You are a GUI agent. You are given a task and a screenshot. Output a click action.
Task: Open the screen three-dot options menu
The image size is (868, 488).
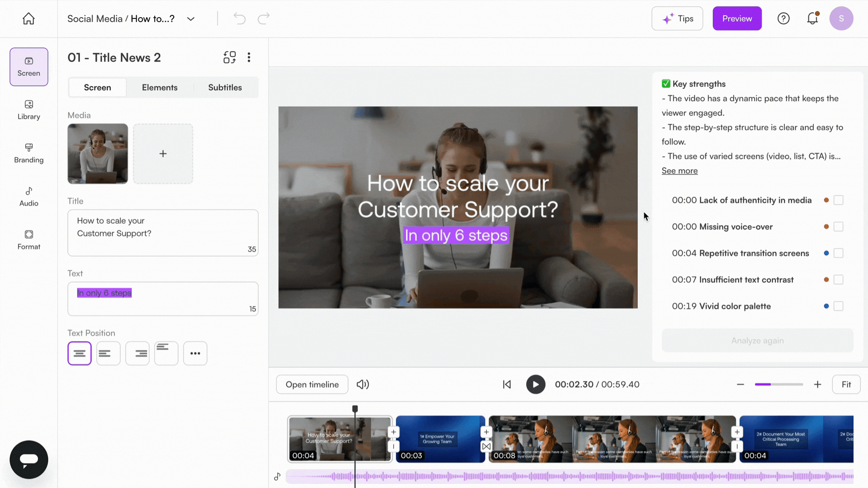tap(249, 57)
